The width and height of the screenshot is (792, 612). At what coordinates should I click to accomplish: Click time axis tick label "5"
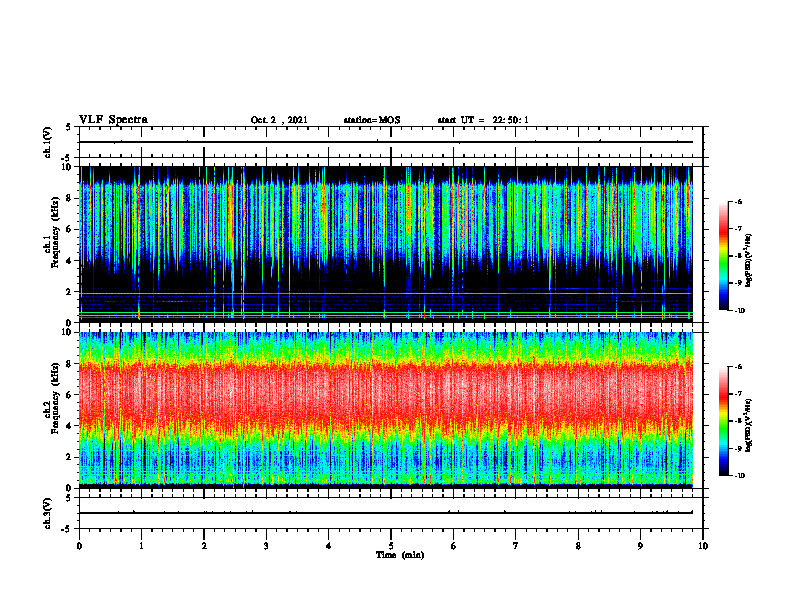tap(391, 546)
